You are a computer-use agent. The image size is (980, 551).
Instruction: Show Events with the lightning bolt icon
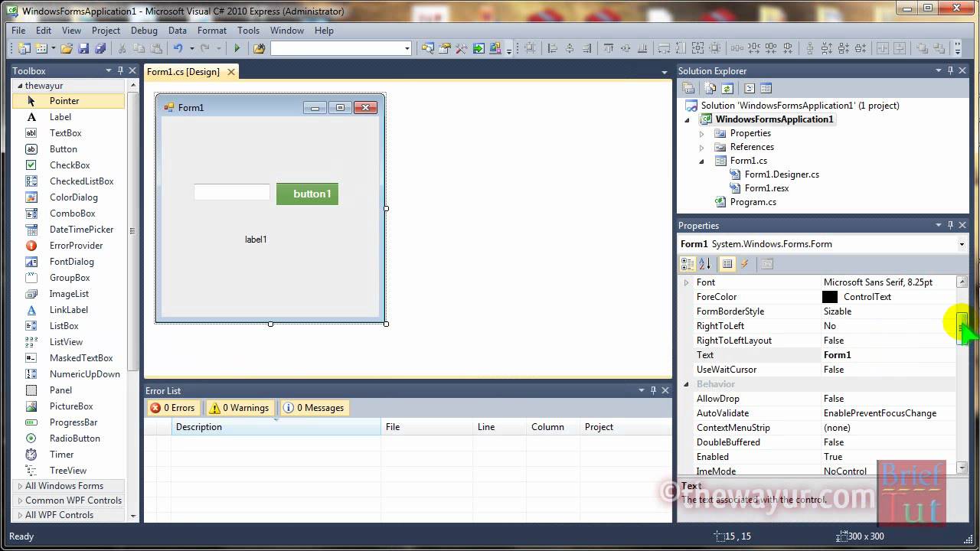744,264
